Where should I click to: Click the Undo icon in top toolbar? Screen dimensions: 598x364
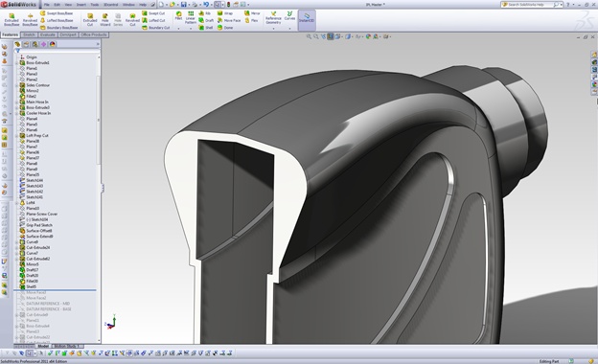(206, 5)
